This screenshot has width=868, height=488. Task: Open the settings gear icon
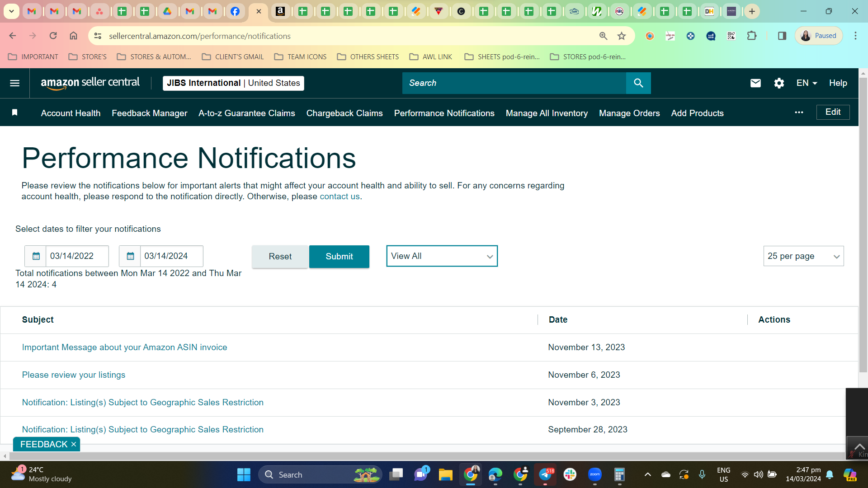pyautogui.click(x=779, y=83)
